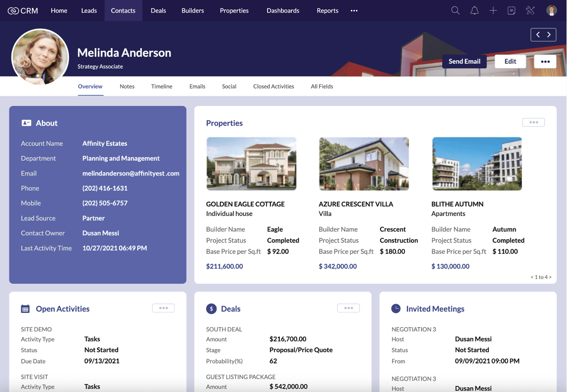Viewport: 567px width, 392px height.
Task: Open AZURE CRESCENT VILLA title
Action: 356,204
